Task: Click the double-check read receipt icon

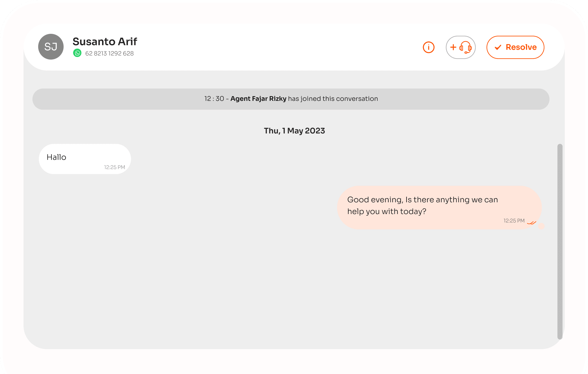Action: coord(532,223)
